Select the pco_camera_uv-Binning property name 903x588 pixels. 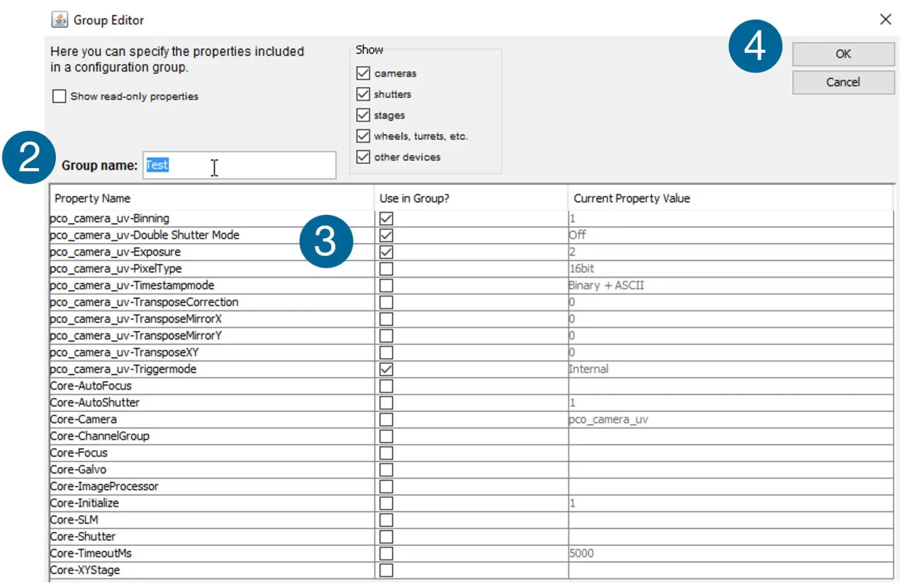[x=109, y=218]
